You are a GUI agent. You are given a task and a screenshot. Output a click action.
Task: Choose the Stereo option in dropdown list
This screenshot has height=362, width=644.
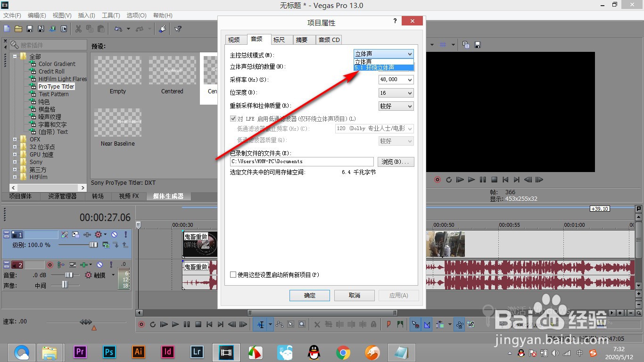[x=384, y=62]
